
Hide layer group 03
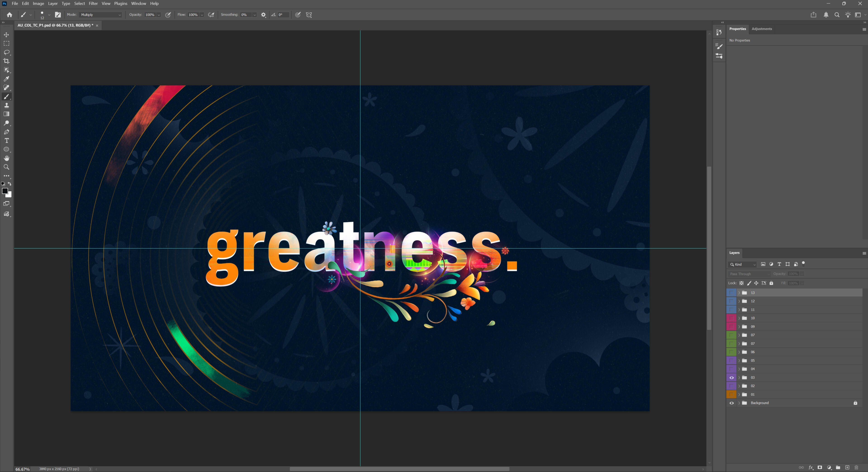[x=732, y=378]
